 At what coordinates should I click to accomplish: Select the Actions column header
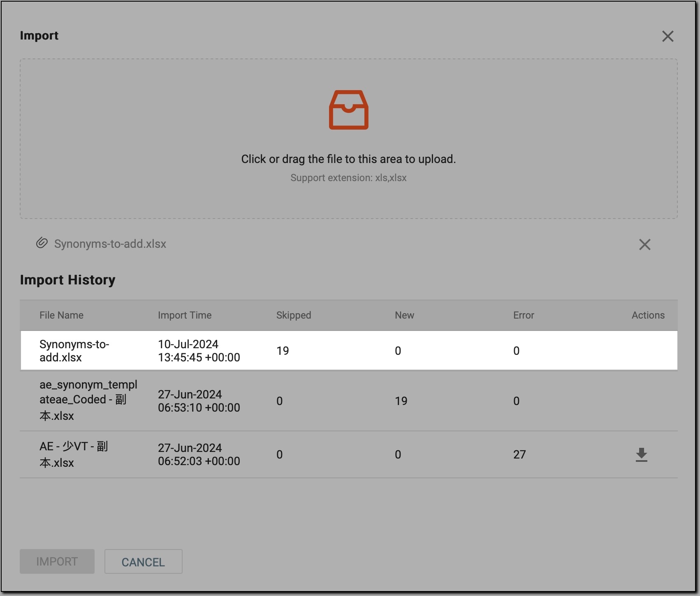click(x=648, y=315)
